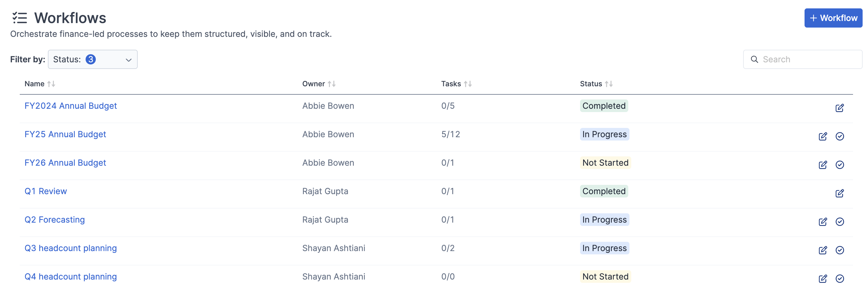Sort the Tasks column
The image size is (868, 308).
coord(468,84)
